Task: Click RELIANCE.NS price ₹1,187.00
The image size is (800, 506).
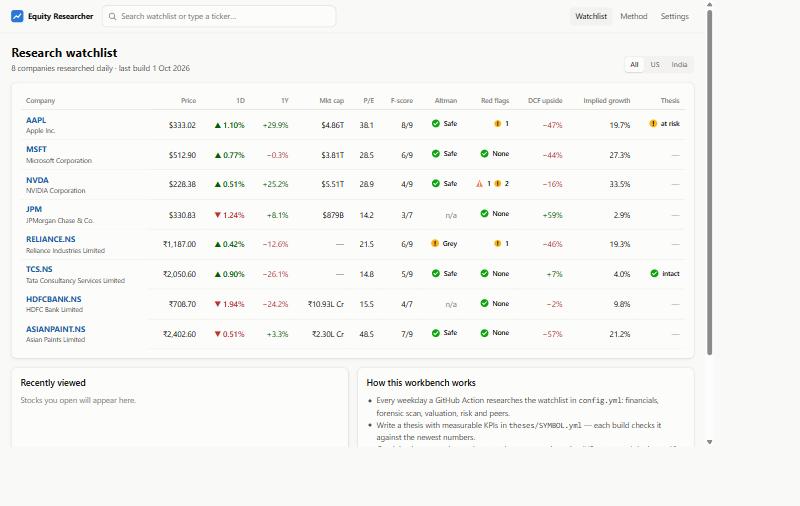Action: [180, 244]
